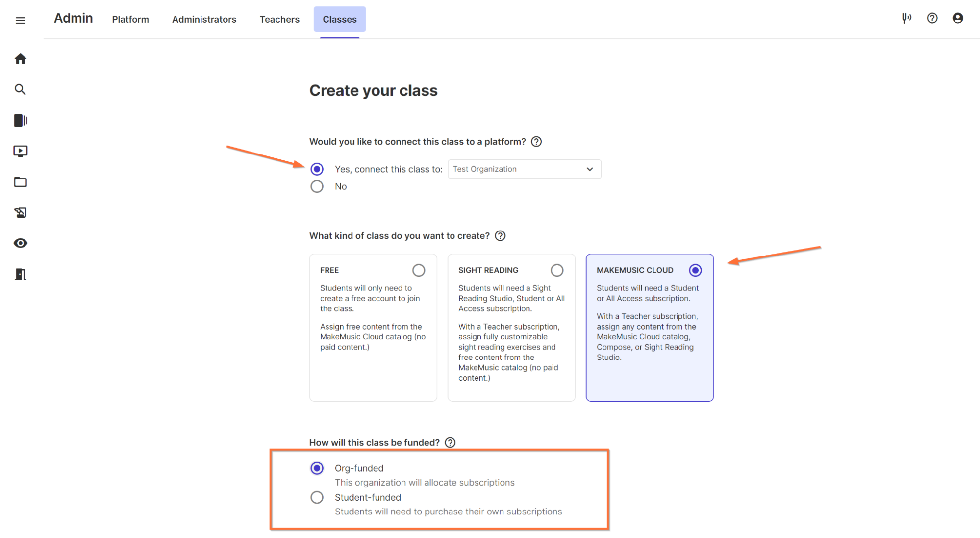
Task: Choose Org-funded radio option
Action: click(317, 468)
